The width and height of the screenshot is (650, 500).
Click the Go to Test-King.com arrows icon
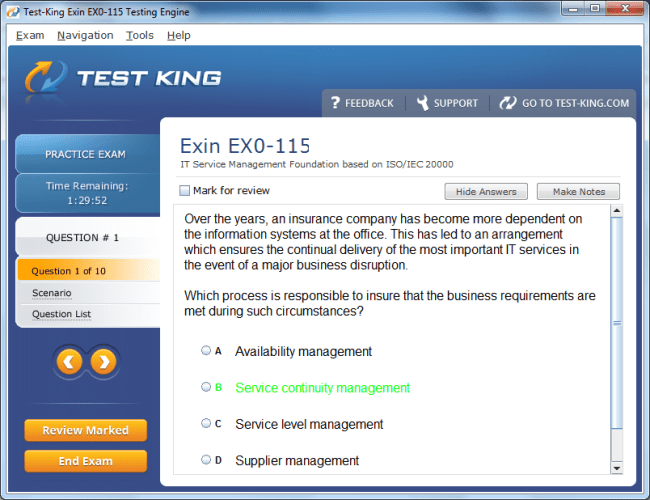pyautogui.click(x=508, y=103)
